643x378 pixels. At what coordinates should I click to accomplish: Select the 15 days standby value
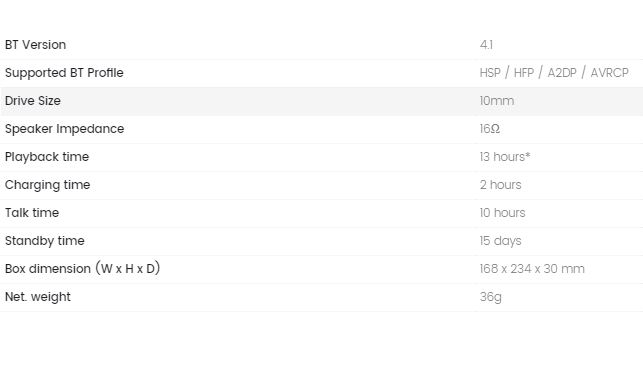500,241
